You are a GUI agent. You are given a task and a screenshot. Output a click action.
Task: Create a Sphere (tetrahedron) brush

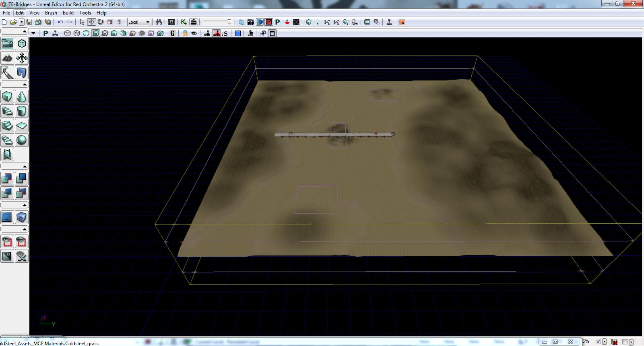[x=22, y=140]
